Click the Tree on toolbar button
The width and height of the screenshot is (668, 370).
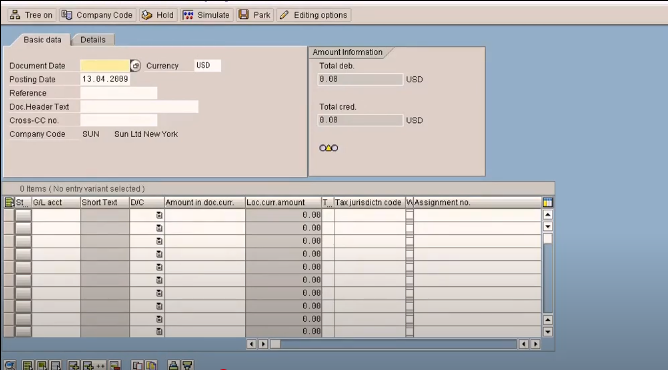click(x=31, y=15)
